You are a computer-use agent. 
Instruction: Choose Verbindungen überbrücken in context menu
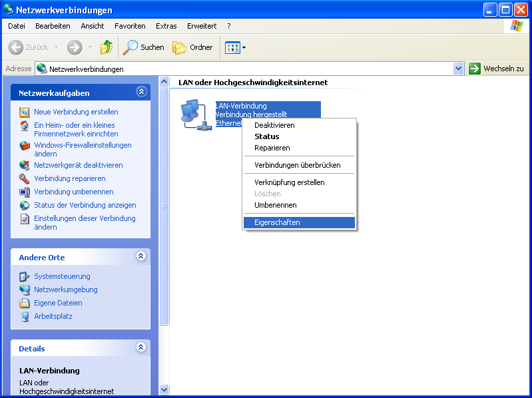click(299, 165)
